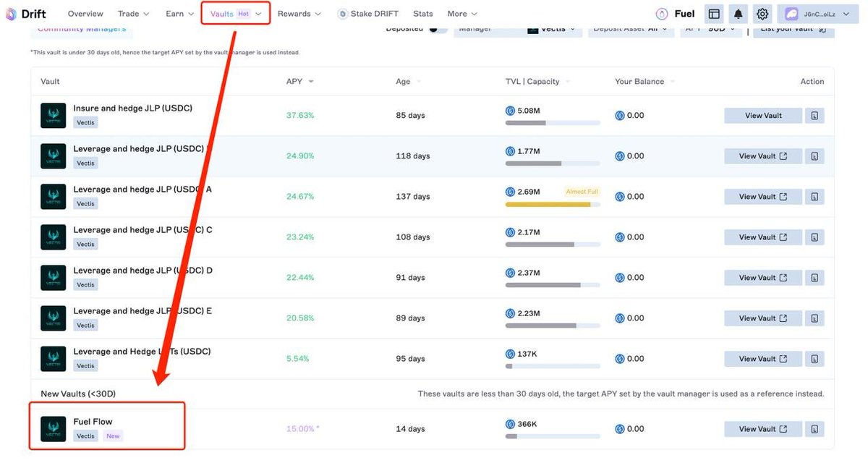This screenshot has width=868, height=463.
Task: Click the dashboard grid icon near Fuel
Action: [714, 13]
